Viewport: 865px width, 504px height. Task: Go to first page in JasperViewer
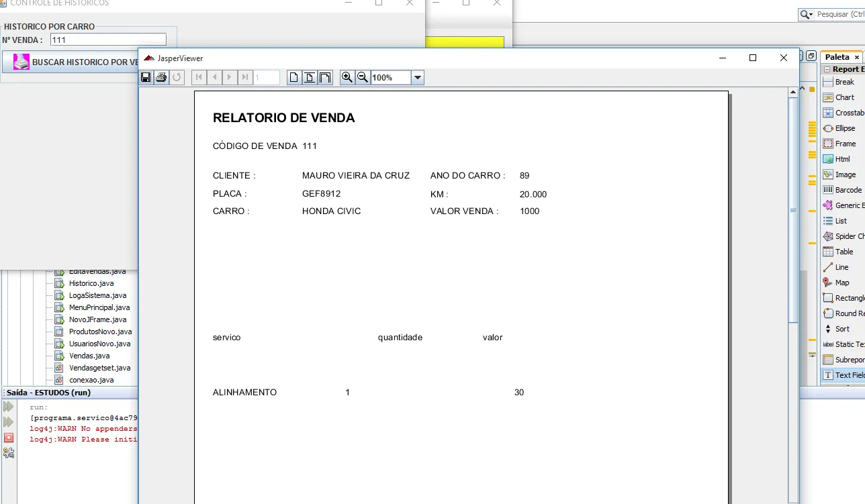coord(199,77)
